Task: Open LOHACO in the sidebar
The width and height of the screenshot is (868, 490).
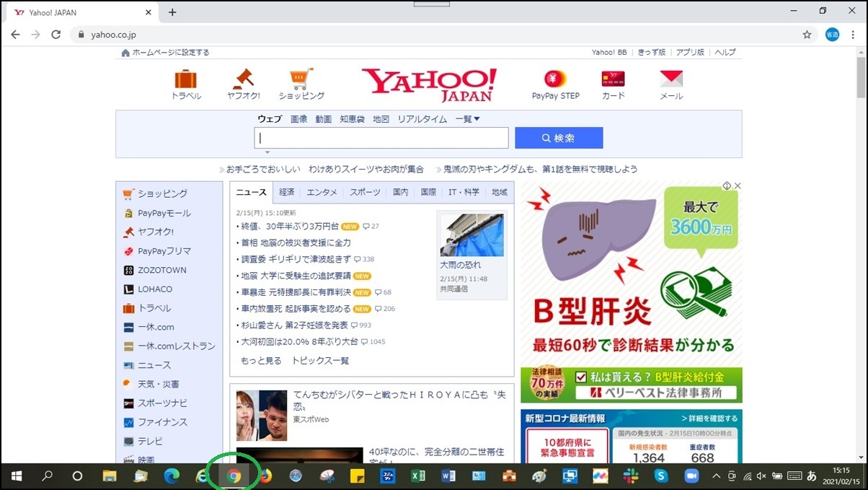Action: [155, 289]
